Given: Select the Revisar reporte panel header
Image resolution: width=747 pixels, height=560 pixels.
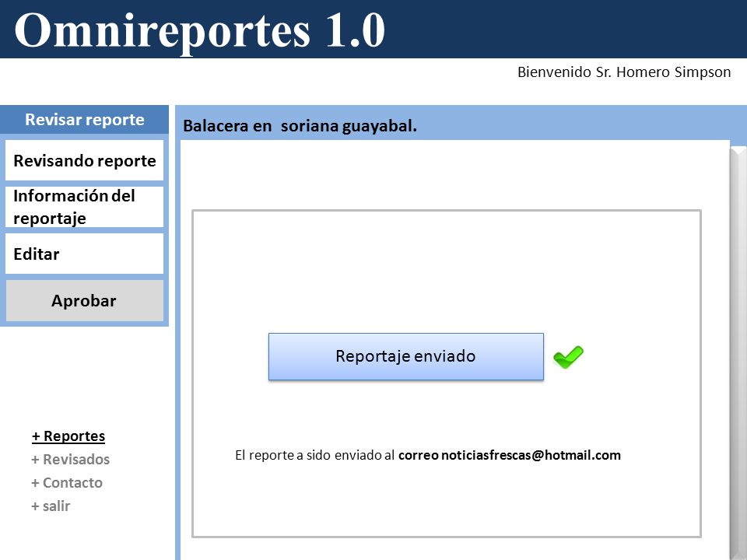Looking at the screenshot, I should 84,120.
